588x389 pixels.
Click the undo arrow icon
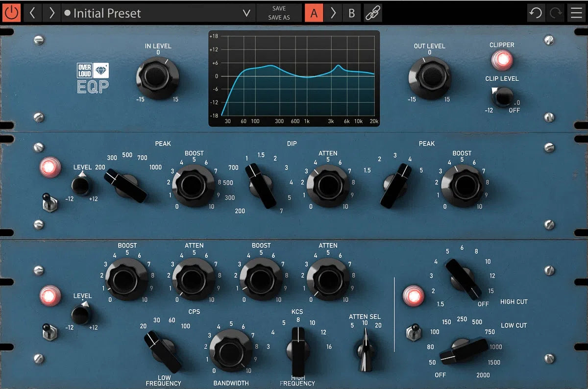tap(536, 13)
